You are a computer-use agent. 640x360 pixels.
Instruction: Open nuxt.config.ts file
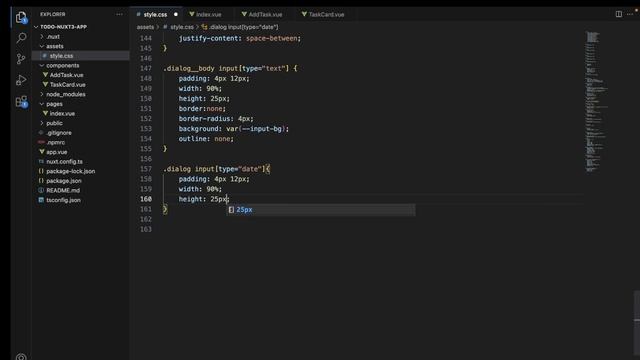click(x=64, y=162)
